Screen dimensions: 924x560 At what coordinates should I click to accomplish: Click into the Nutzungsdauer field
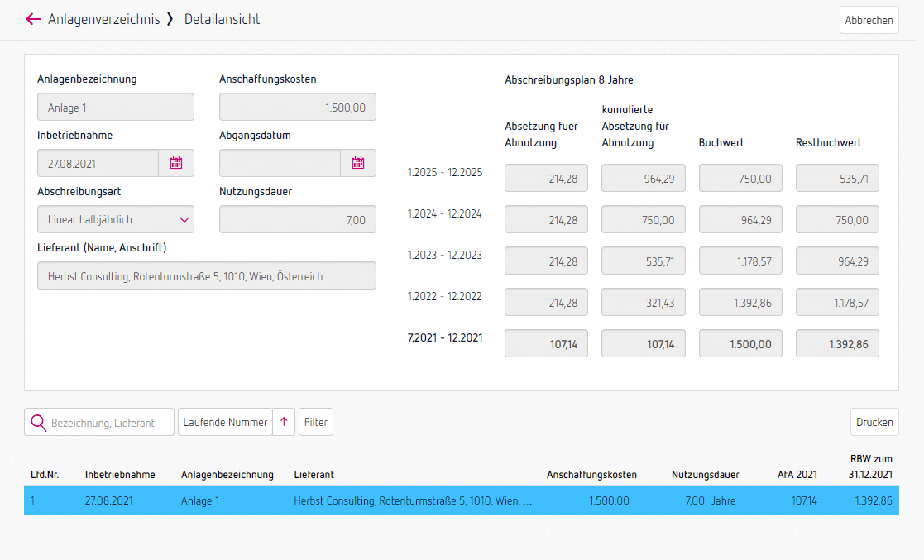coord(297,219)
